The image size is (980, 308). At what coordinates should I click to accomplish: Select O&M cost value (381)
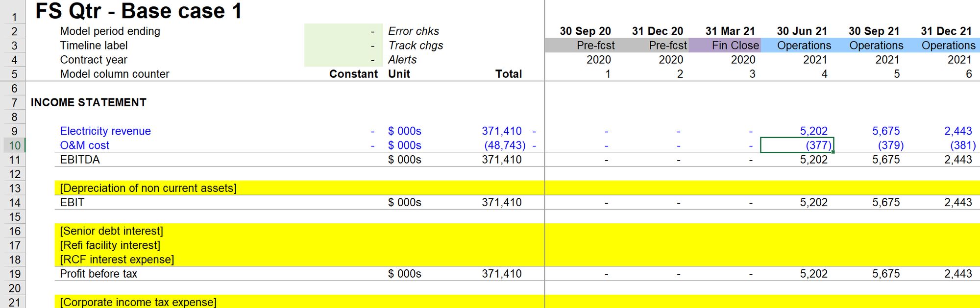tap(962, 145)
